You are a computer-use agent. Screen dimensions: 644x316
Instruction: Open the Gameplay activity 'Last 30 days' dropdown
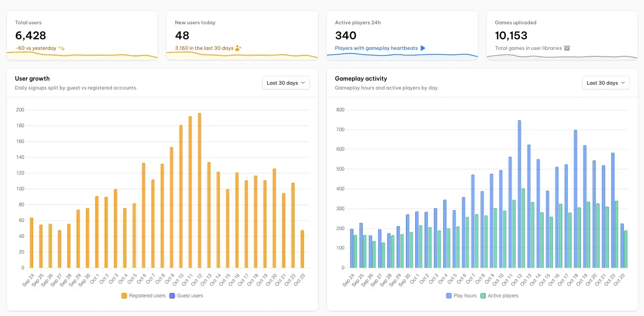point(606,83)
